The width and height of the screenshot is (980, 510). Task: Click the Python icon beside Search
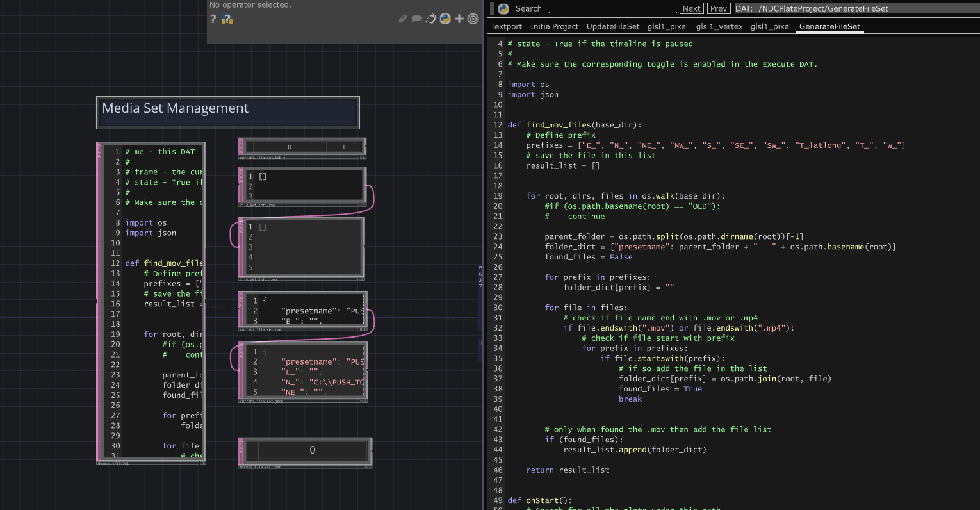point(503,9)
